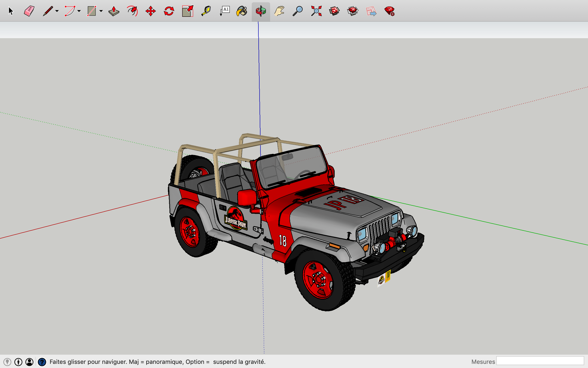
Task: Activate the Tape Measure tool
Action: click(206, 11)
